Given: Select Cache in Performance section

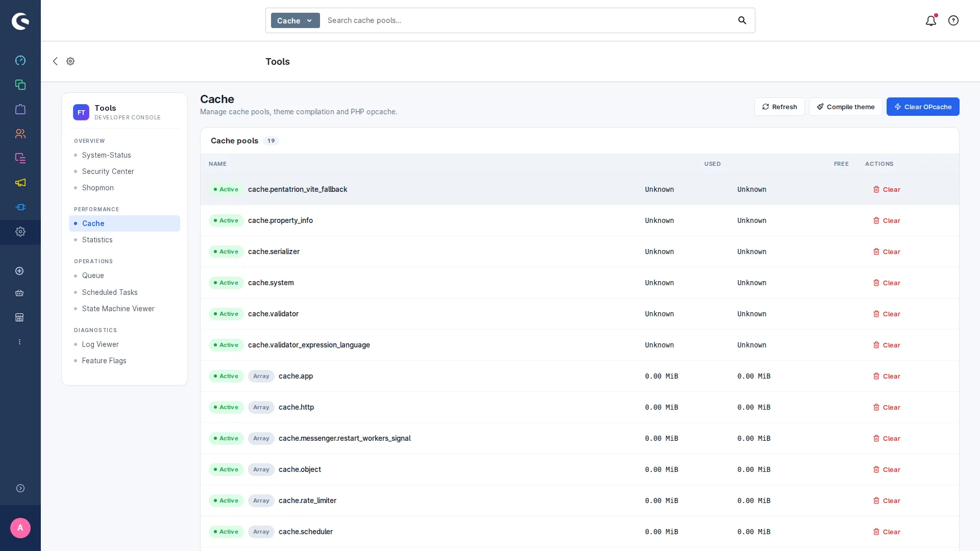Looking at the screenshot, I should click(125, 223).
